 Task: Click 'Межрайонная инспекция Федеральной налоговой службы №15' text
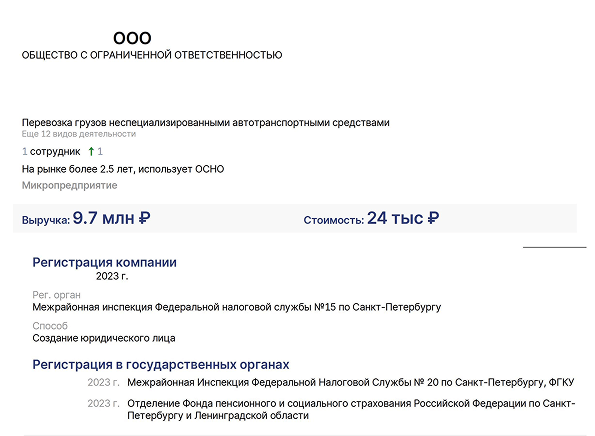[184, 307]
